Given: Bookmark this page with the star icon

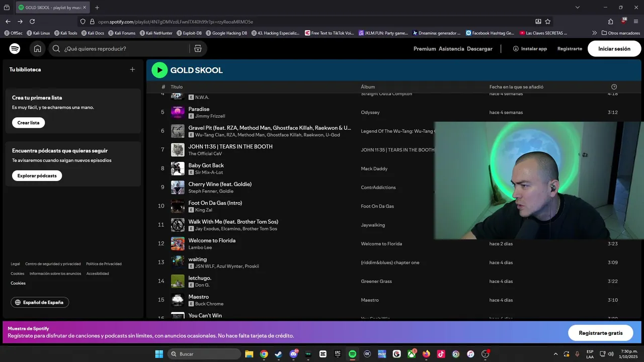Looking at the screenshot, I should [548, 22].
